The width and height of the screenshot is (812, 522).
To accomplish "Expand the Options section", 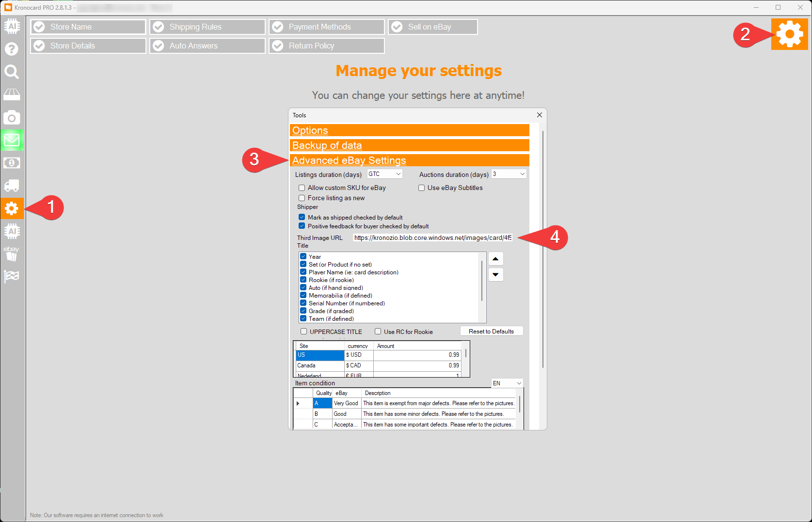I will click(x=410, y=130).
